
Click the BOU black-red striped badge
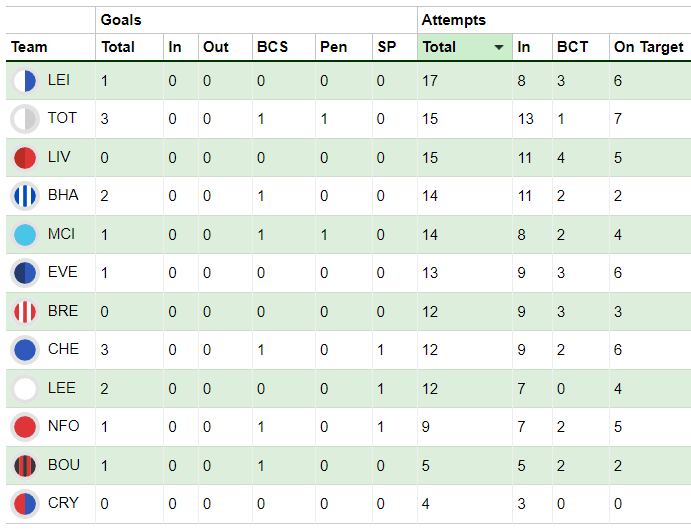(25, 466)
